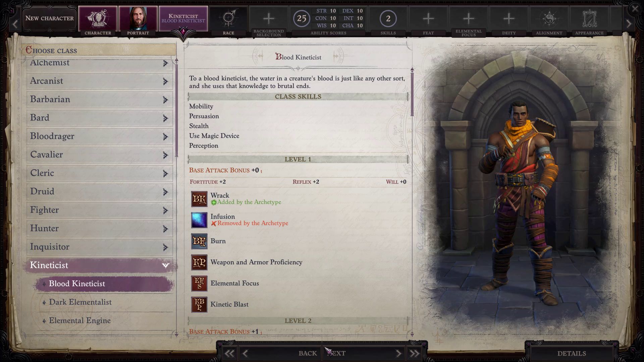Viewport: 644px width, 362px height.
Task: Click the 25 ability points circle
Action: coord(302,18)
